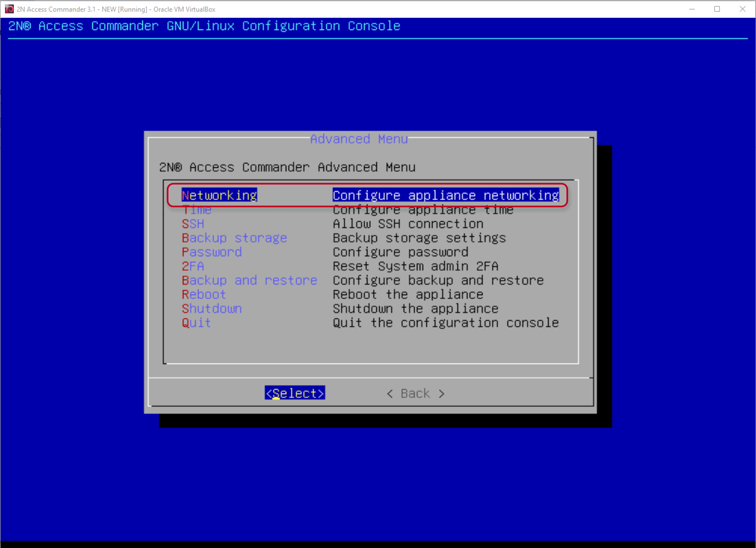The image size is (756, 548).
Task: Close the VirtualBox window
Action: [x=742, y=9]
